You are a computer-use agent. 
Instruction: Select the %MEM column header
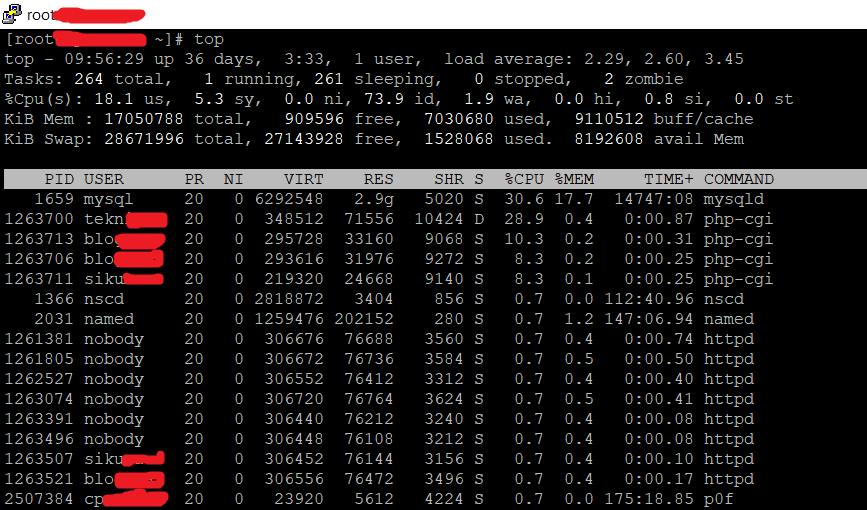(x=575, y=179)
